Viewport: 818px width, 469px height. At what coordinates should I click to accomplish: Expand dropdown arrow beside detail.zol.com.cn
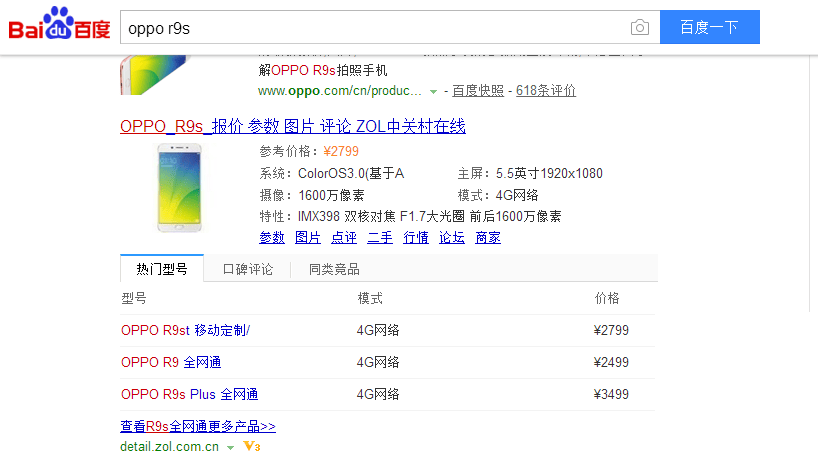point(230,448)
